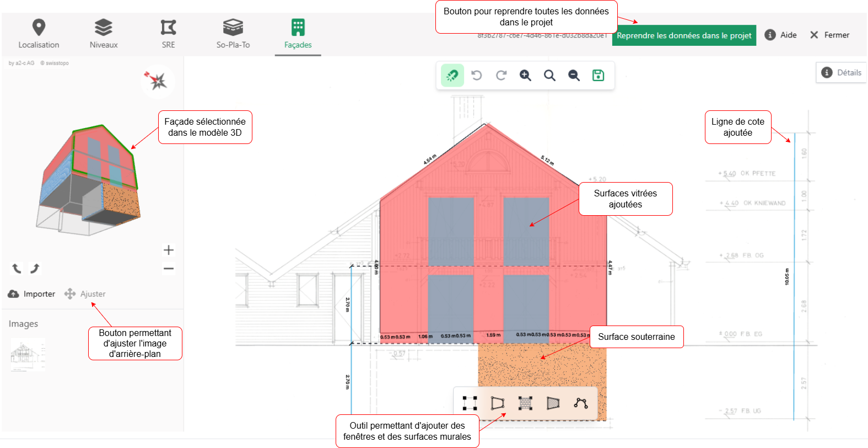
Task: Click the 10.05 m dimension line
Action: pos(794,276)
